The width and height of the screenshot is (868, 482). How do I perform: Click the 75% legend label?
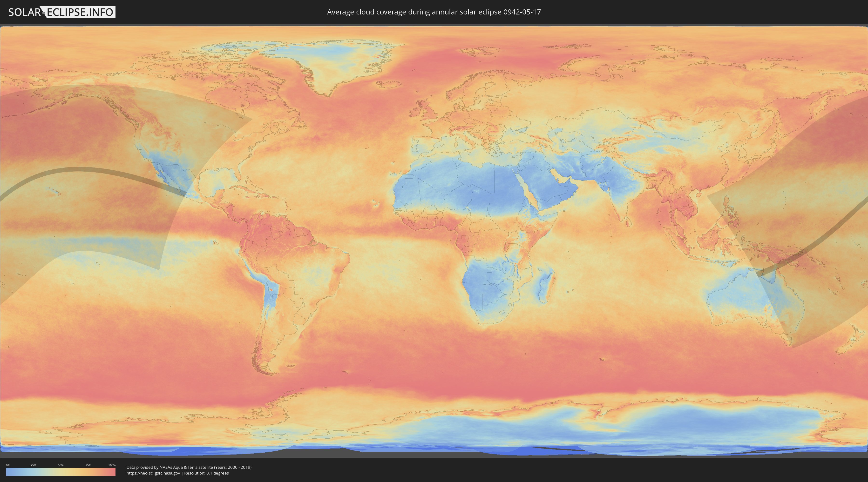tap(88, 465)
